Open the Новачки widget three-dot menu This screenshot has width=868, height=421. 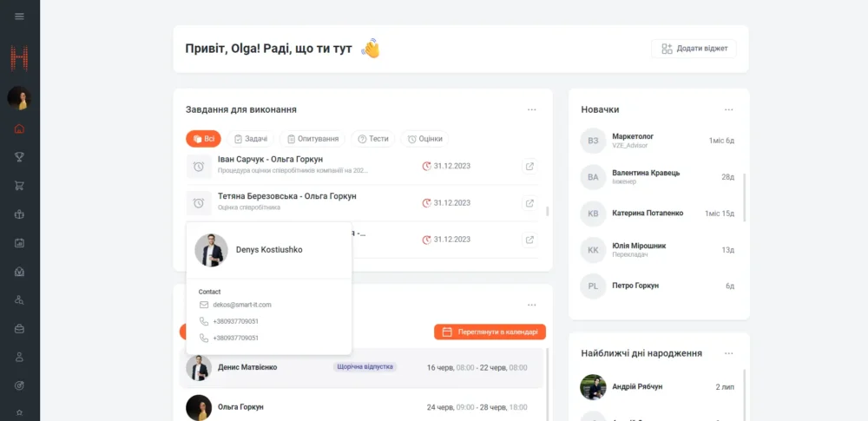coord(729,109)
